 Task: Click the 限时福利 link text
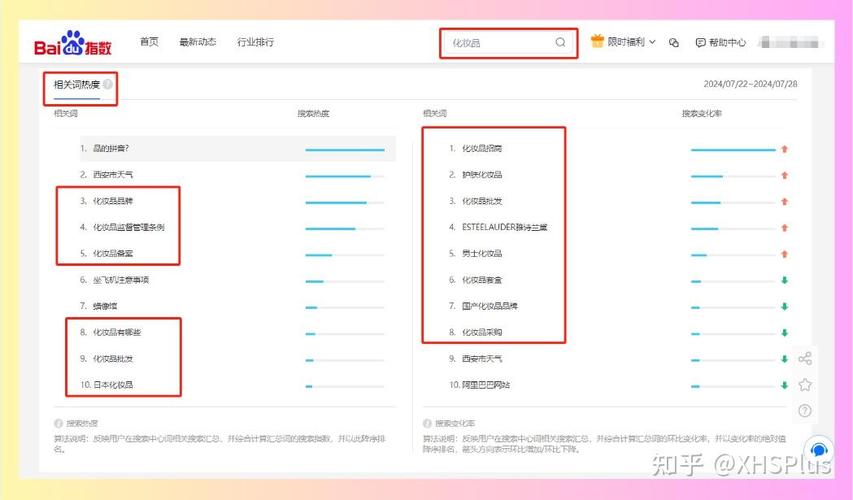(x=626, y=42)
